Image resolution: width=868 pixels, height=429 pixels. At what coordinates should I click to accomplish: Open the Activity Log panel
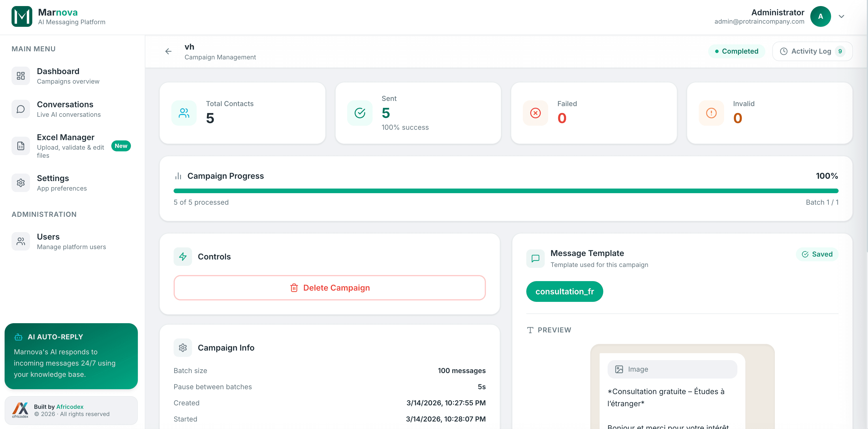[x=812, y=51]
